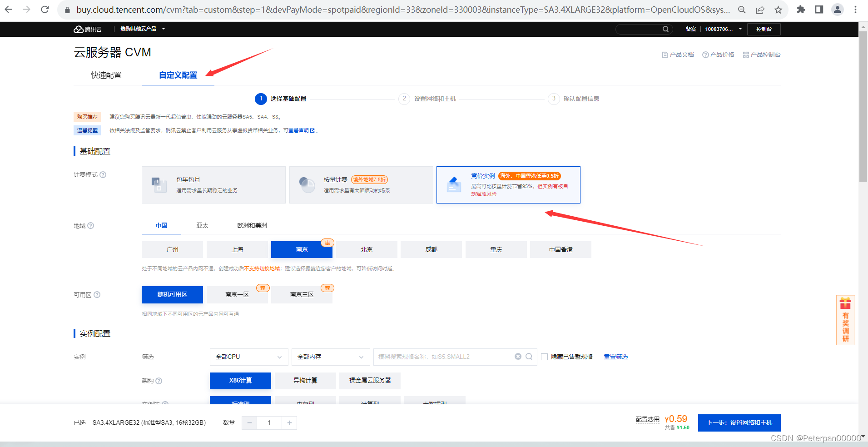
Task: Click the browser address bar URL
Action: (403, 10)
